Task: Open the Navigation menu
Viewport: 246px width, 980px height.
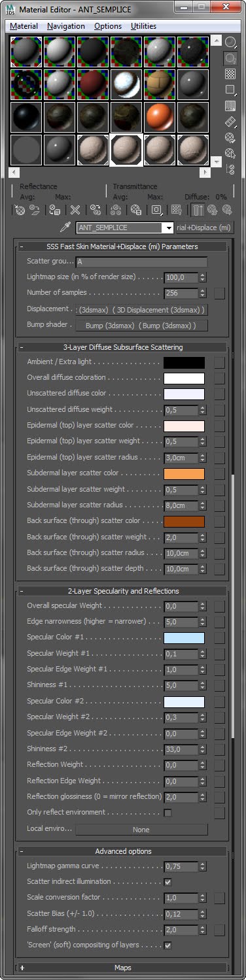Action: click(x=66, y=26)
